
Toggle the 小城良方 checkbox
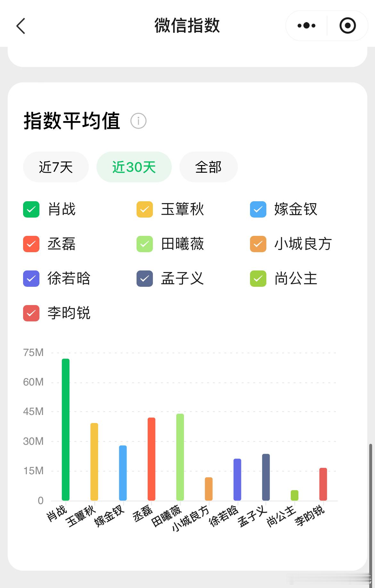click(x=258, y=244)
